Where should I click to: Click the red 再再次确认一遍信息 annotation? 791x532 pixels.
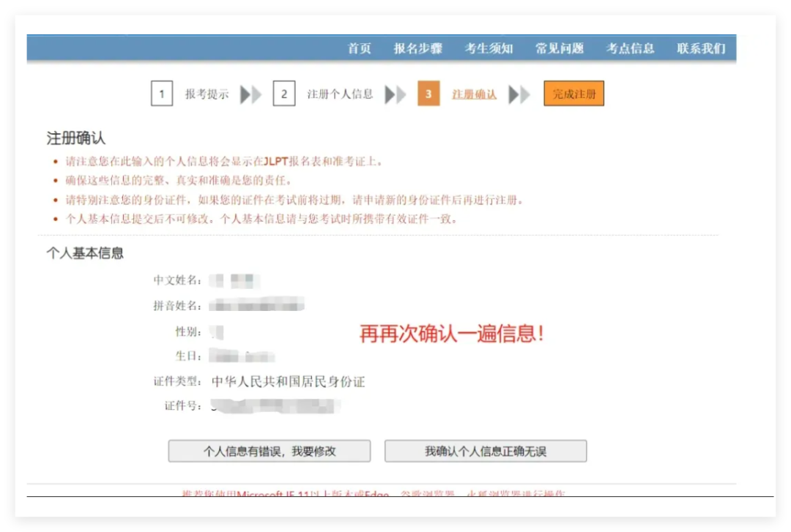click(451, 334)
